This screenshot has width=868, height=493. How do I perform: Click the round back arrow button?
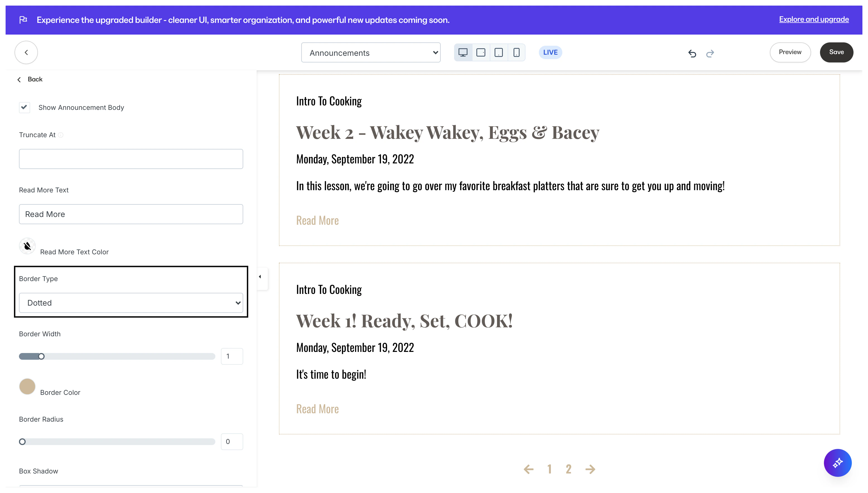(x=26, y=52)
